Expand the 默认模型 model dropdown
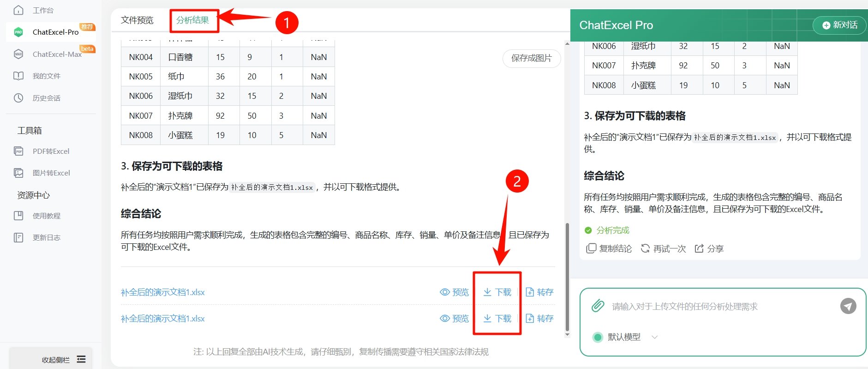868x369 pixels. click(654, 337)
